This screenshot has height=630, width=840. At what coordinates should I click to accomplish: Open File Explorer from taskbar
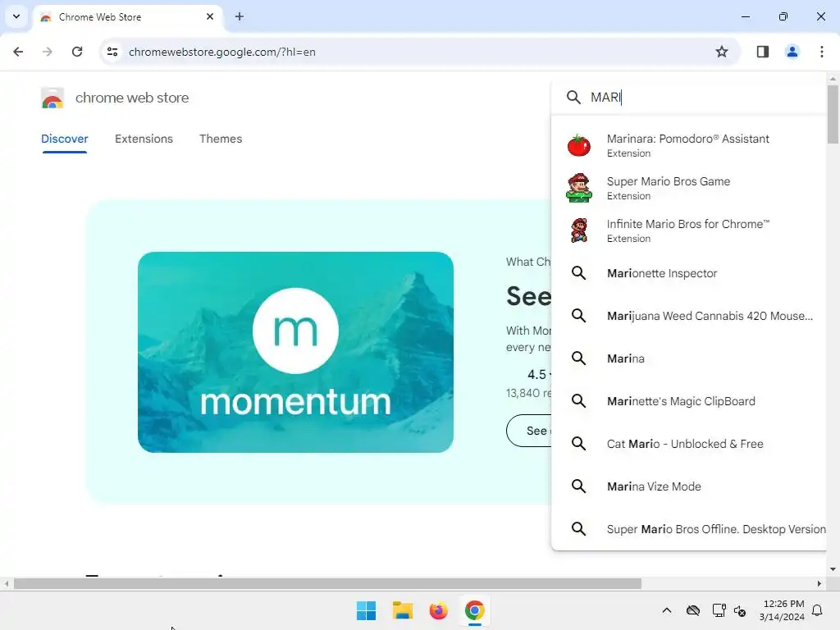click(402, 610)
